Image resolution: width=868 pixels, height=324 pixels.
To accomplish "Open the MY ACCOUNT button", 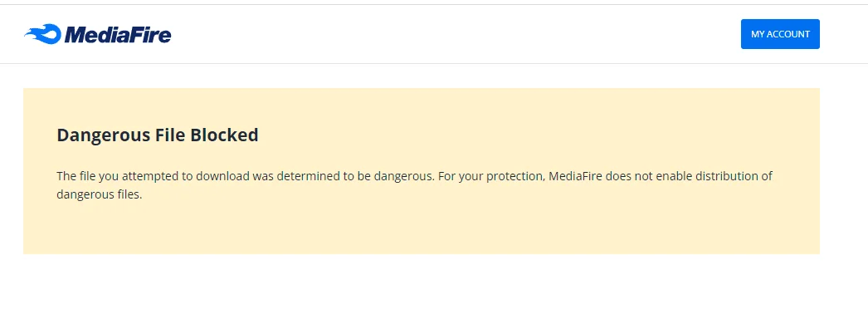I will tap(780, 34).
